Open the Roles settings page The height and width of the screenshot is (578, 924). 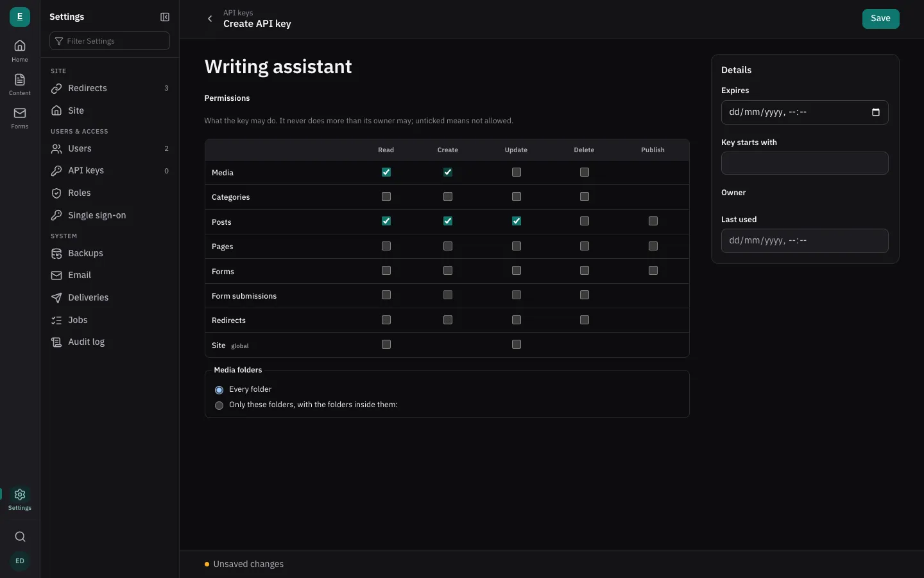110,193
